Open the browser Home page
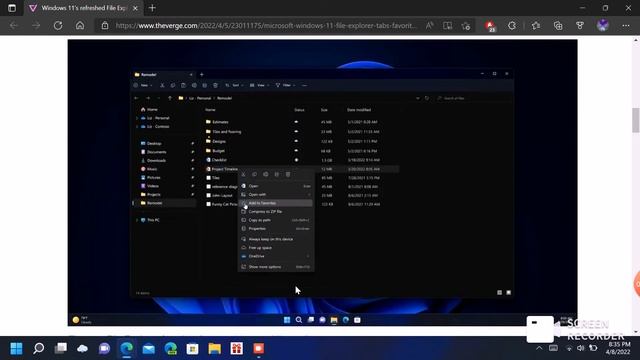 coord(80,26)
